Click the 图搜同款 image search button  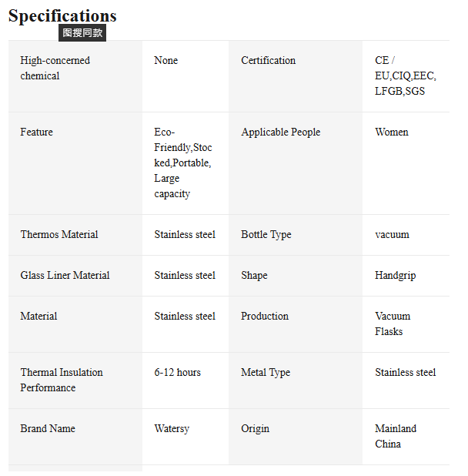[82, 33]
